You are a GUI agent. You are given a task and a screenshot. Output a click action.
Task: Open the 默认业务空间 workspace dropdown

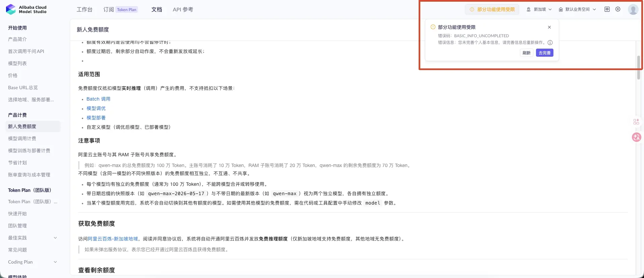[x=577, y=9]
